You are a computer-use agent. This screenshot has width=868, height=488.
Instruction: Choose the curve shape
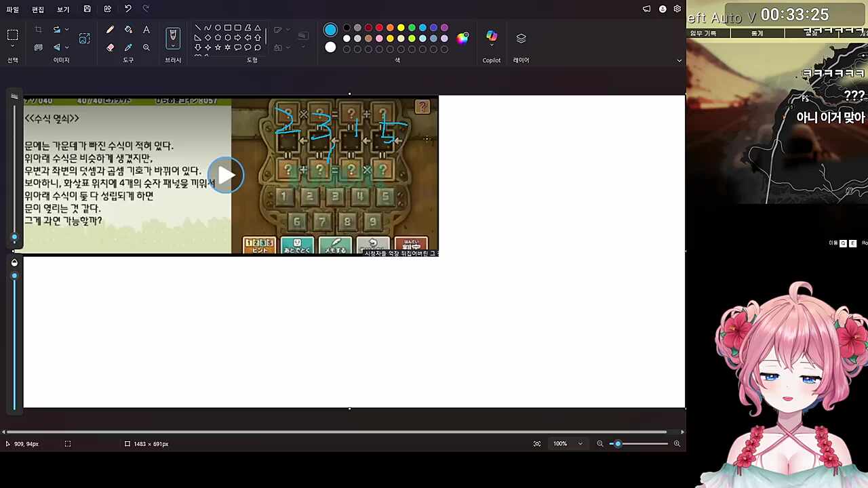208,28
